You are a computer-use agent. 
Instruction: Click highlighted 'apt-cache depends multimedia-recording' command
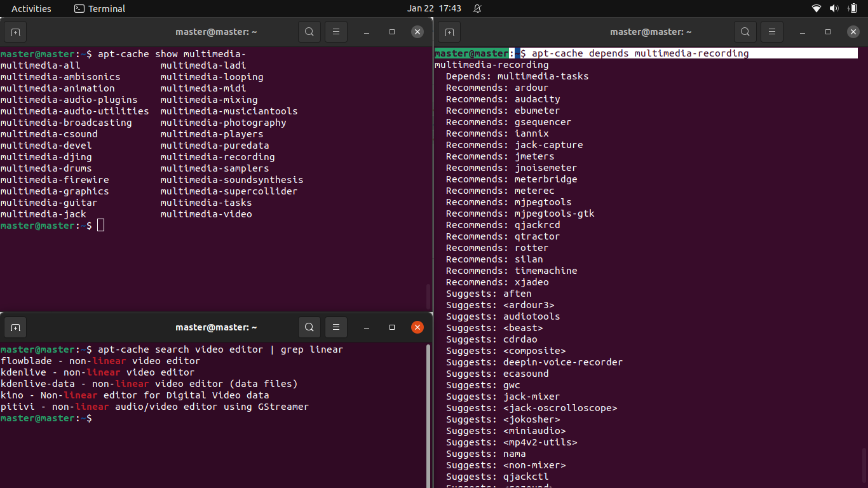(641, 53)
